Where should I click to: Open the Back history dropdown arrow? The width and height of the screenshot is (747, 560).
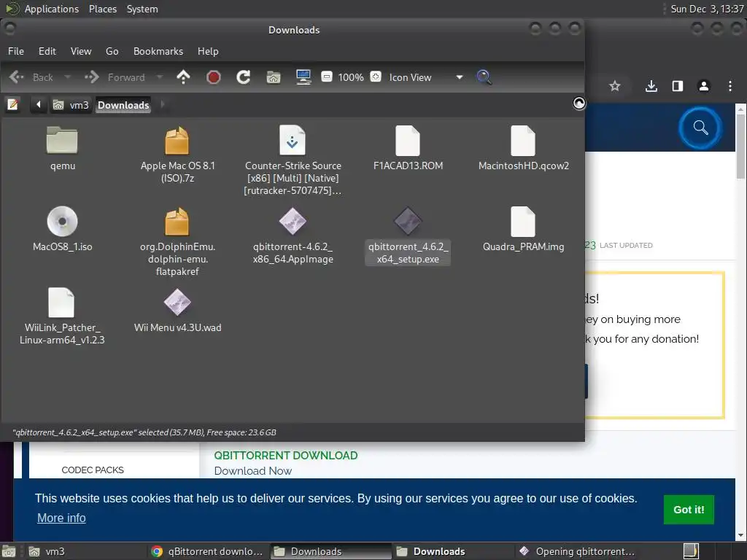pyautogui.click(x=67, y=77)
